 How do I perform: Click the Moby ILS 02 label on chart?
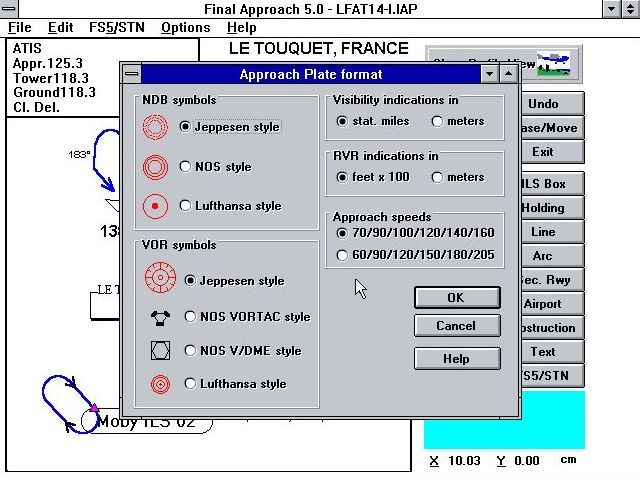point(147,422)
